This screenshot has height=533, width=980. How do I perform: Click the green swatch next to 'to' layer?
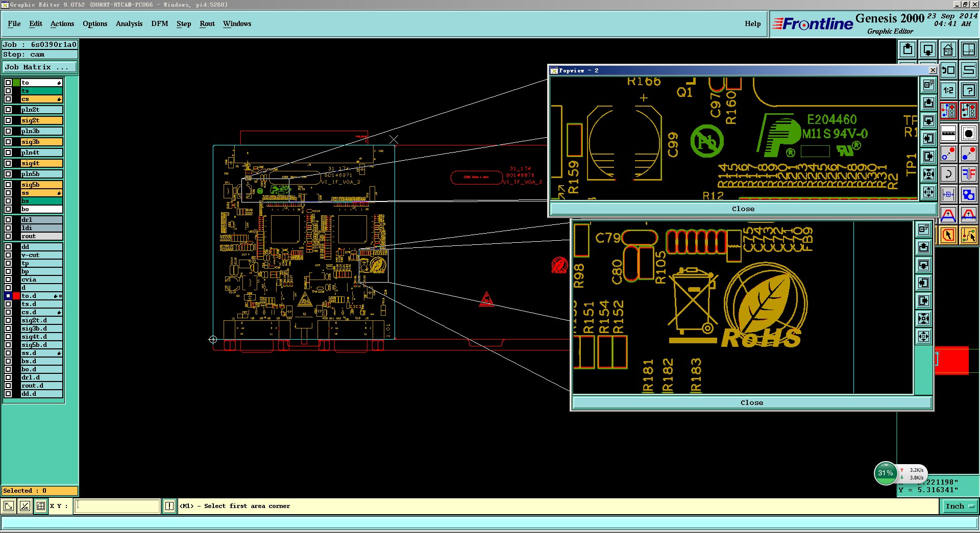point(16,83)
